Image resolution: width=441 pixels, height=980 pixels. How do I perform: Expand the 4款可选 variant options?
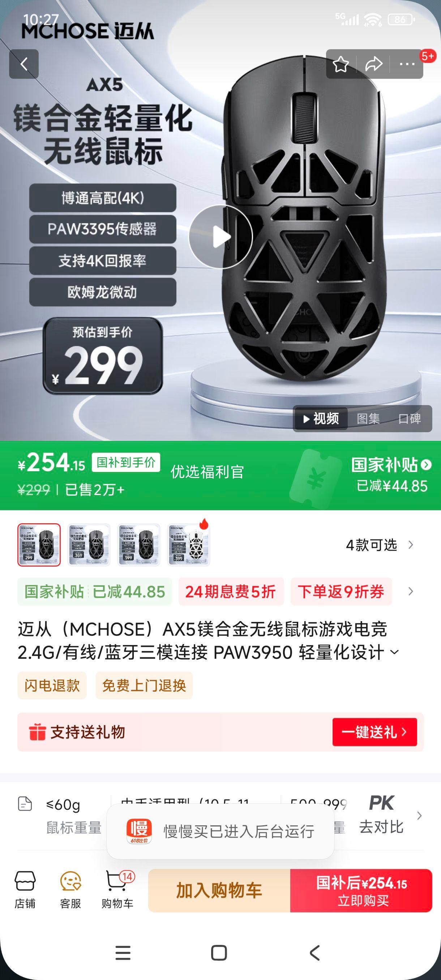(x=379, y=545)
